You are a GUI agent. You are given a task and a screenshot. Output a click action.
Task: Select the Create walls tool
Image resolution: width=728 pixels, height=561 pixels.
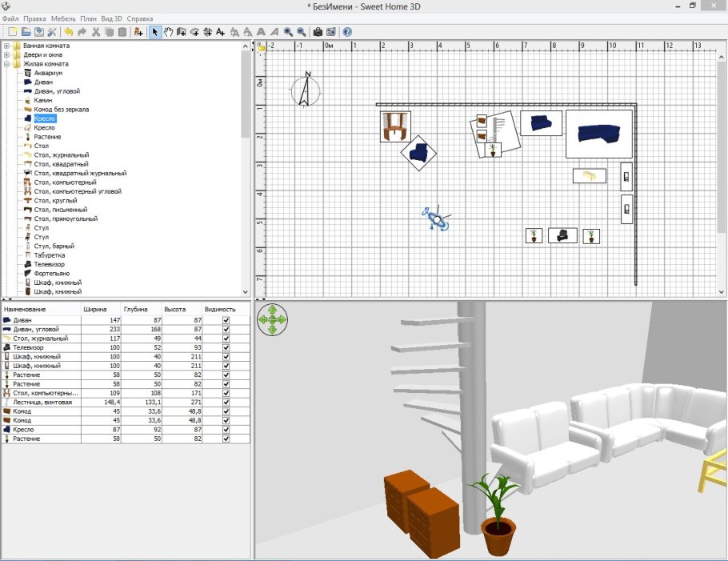coord(182,32)
